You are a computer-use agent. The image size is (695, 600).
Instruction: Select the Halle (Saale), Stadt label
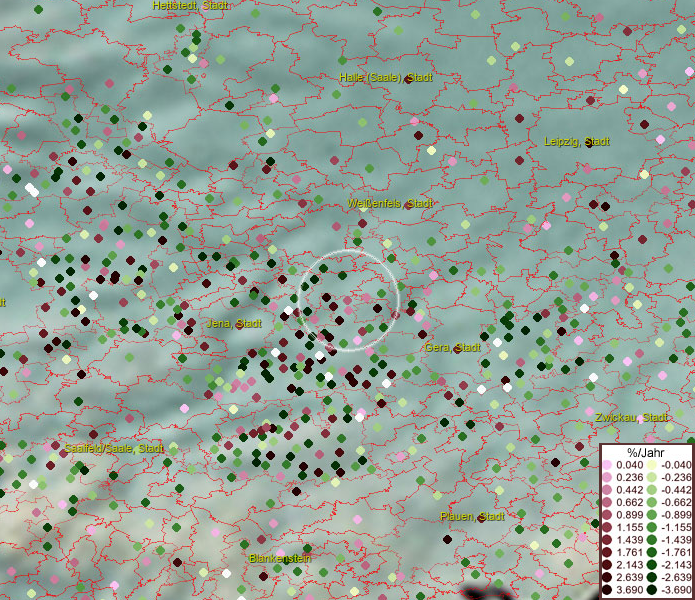pyautogui.click(x=386, y=78)
